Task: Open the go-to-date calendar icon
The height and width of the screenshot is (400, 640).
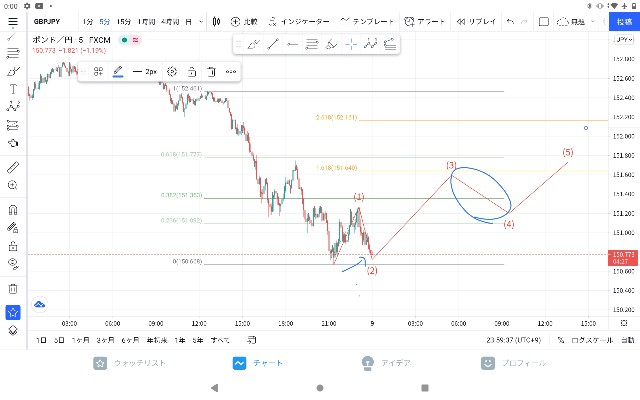Action: point(251,340)
